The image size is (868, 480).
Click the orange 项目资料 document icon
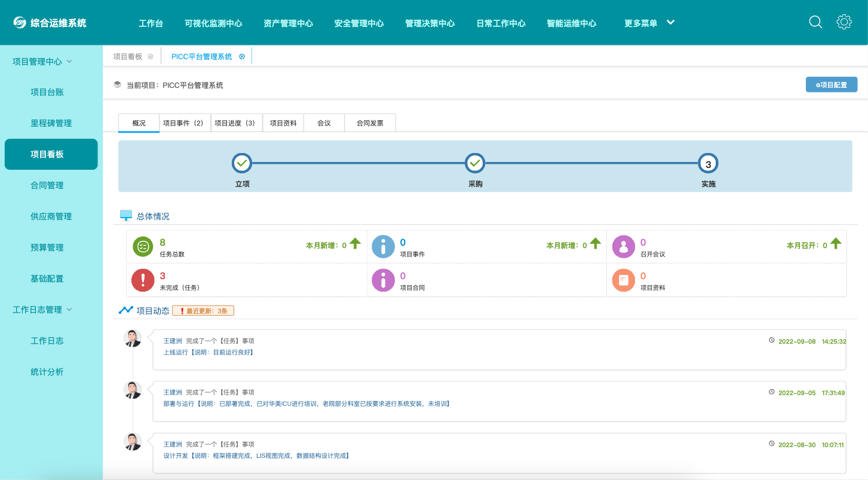point(624,280)
